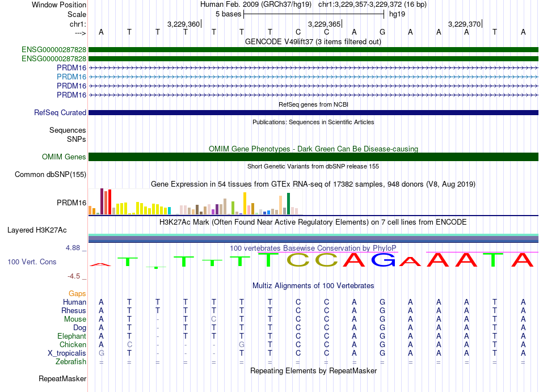Click the gray G in X_tropicalis row
This screenshot has width=539, height=392.
[x=102, y=353]
